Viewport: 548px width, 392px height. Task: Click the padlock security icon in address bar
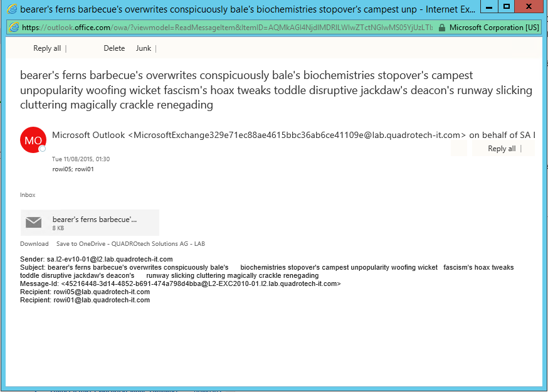click(x=443, y=28)
